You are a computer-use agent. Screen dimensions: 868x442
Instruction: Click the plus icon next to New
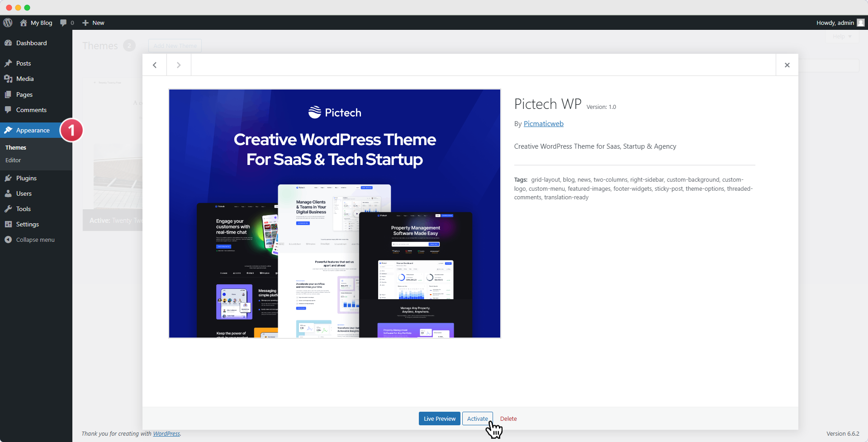pos(85,23)
